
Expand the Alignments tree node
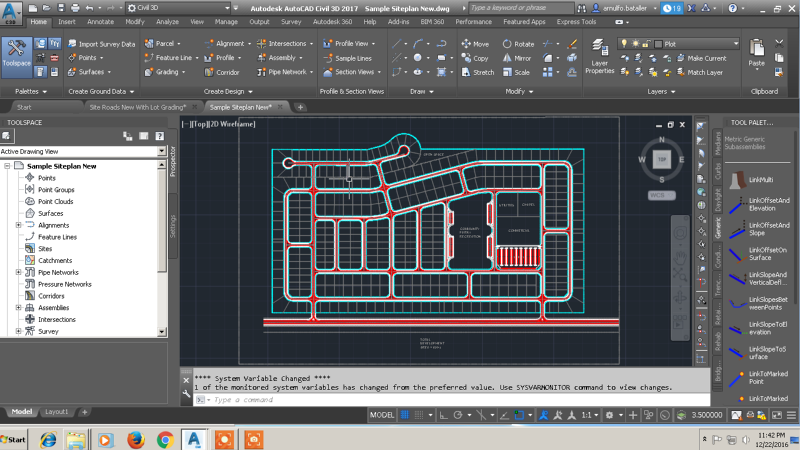click(18, 225)
